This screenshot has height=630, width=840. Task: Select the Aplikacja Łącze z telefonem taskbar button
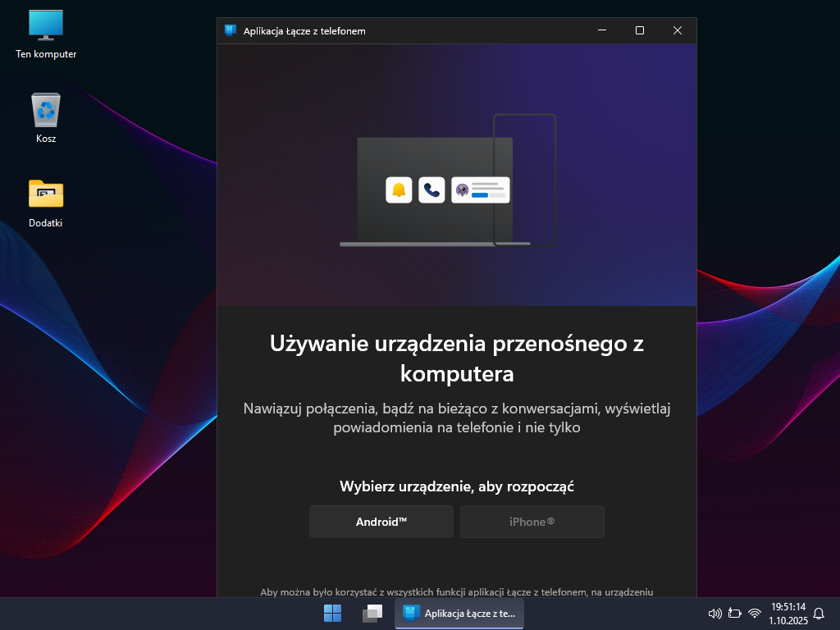point(459,613)
